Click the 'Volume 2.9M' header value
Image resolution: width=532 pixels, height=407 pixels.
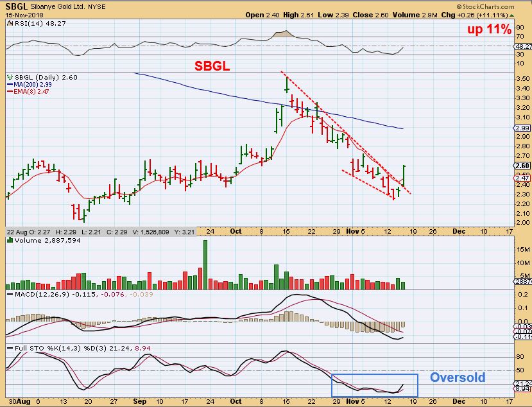(x=415, y=15)
